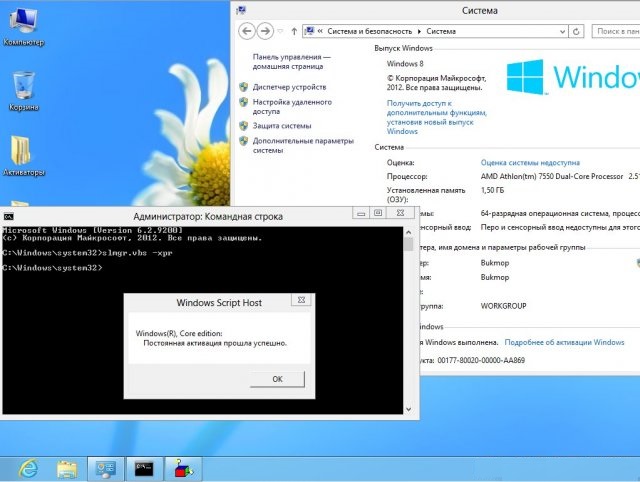This screenshot has width=640, height=482.
Task: Expand the hidden breadcrumb chevron «
Action: (320, 31)
